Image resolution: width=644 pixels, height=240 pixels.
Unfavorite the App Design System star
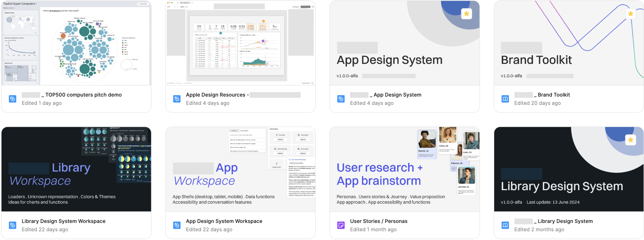(x=466, y=14)
